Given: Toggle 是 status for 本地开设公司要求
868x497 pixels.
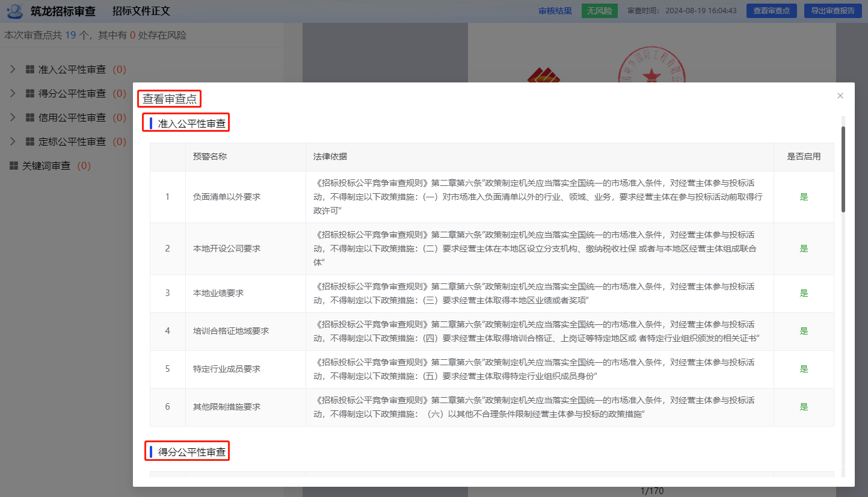Looking at the screenshot, I should [x=804, y=248].
